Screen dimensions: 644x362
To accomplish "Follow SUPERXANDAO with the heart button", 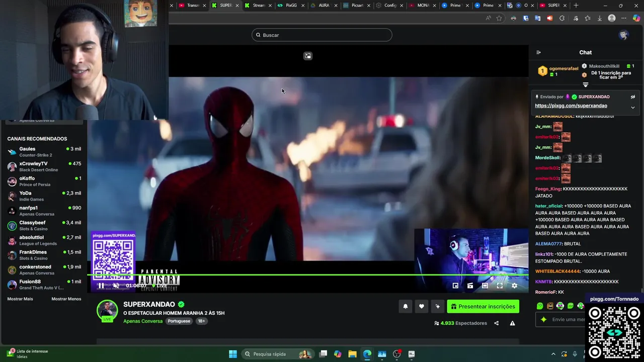I will [422, 306].
